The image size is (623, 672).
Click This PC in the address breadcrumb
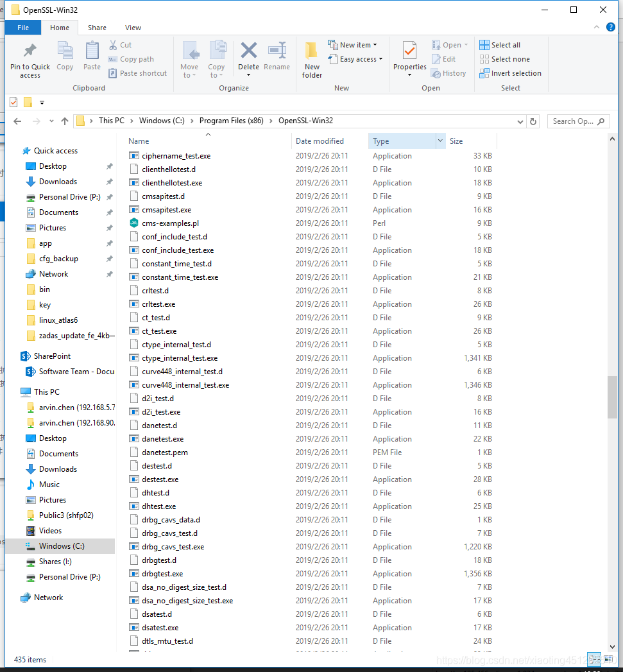pos(112,121)
